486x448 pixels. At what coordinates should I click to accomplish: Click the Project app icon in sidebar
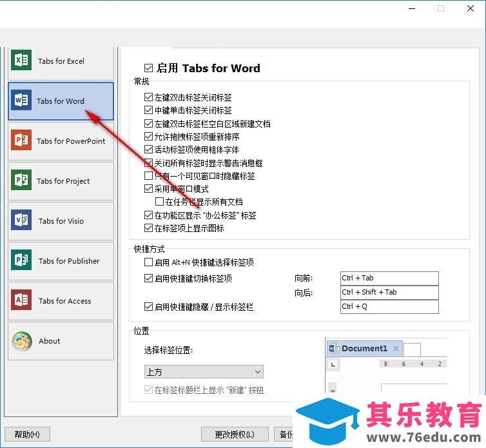click(x=21, y=180)
